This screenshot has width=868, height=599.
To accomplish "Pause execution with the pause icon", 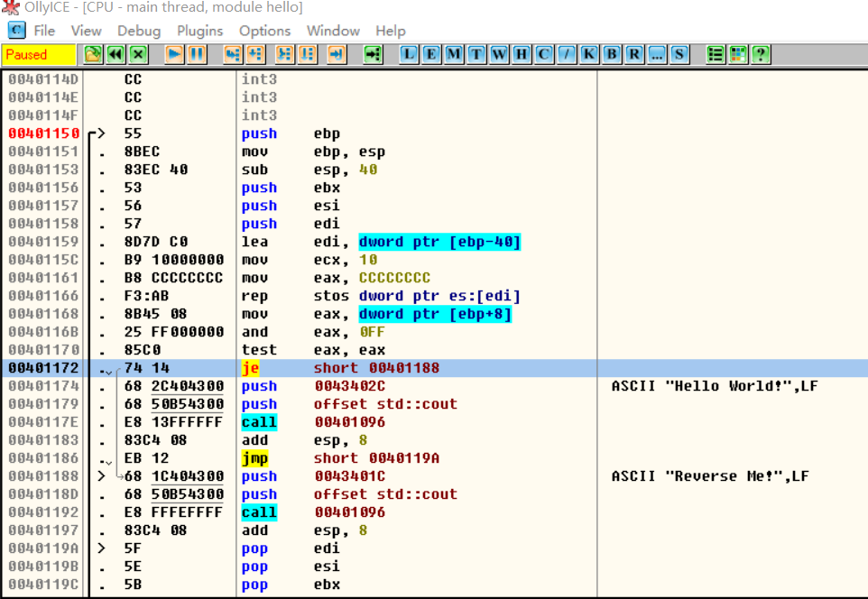I will click(197, 54).
